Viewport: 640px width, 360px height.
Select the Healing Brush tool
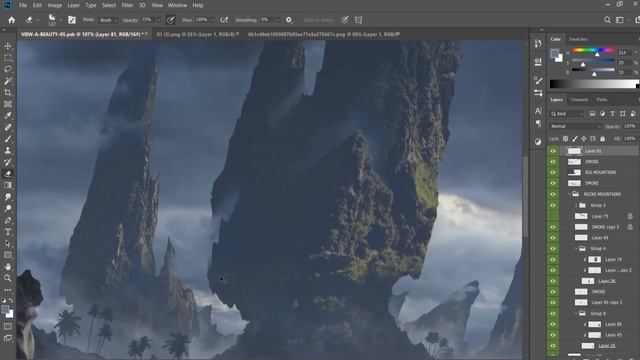pos(8,127)
